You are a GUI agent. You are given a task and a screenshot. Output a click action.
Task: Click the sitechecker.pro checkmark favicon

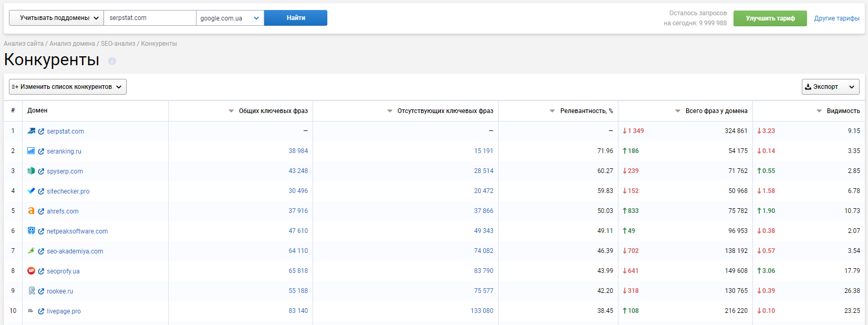coord(31,191)
